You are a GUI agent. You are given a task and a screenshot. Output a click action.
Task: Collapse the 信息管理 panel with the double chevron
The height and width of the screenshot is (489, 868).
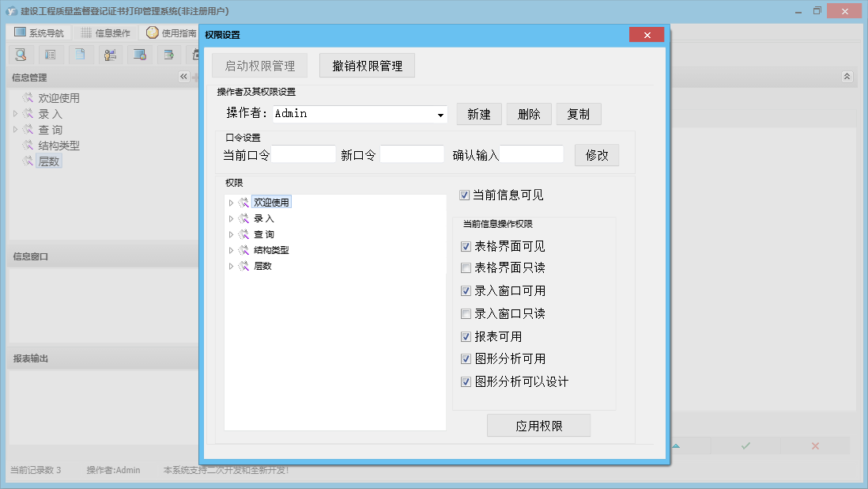click(183, 77)
